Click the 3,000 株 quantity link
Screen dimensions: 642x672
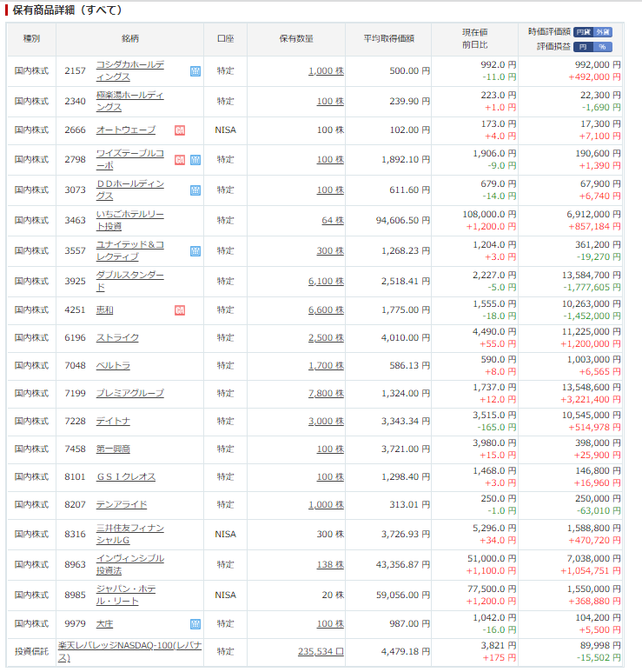[x=326, y=422]
